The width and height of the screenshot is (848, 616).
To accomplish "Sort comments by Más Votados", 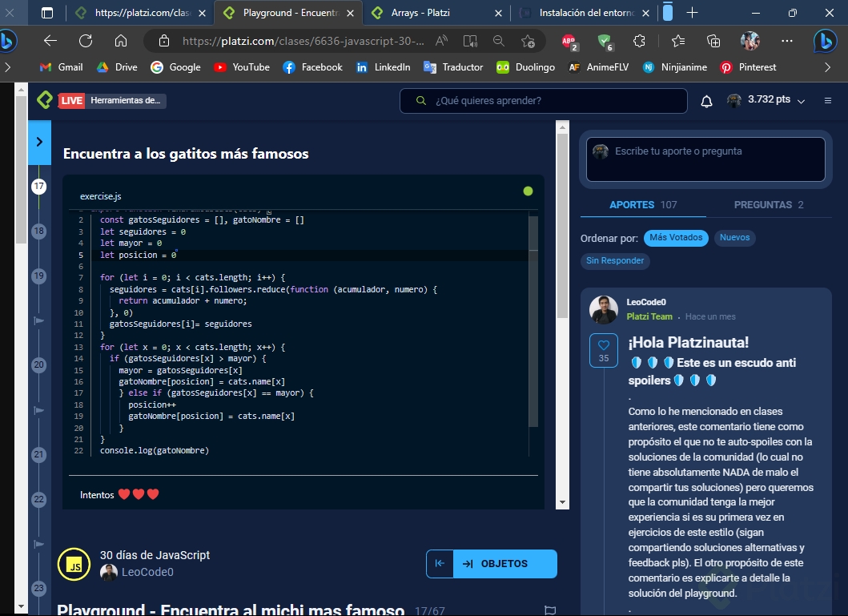I will [676, 237].
